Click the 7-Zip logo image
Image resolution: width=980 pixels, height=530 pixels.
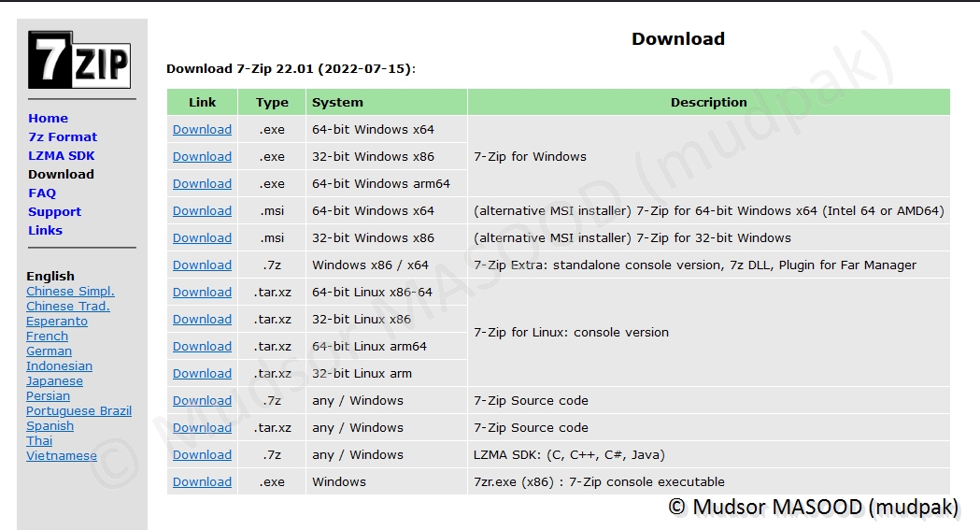click(x=78, y=59)
